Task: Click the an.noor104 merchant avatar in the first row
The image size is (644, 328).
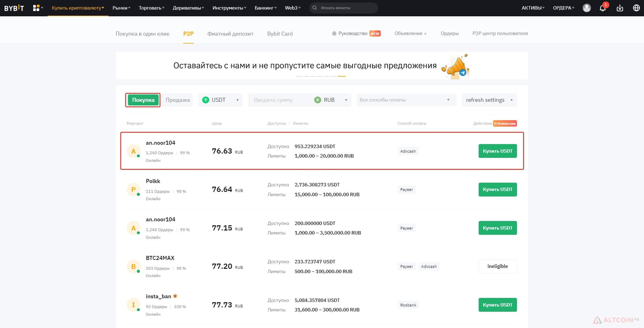Action: pyautogui.click(x=133, y=151)
